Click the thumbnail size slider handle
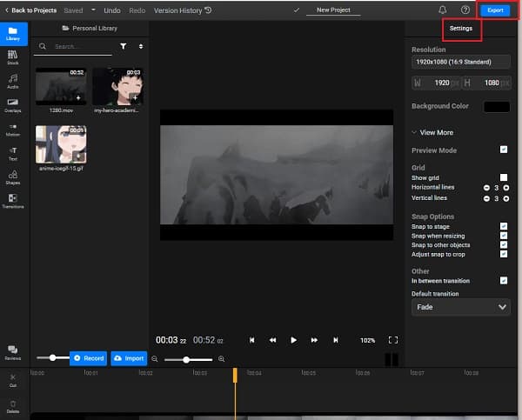The width and height of the screenshot is (522, 420). [x=52, y=357]
